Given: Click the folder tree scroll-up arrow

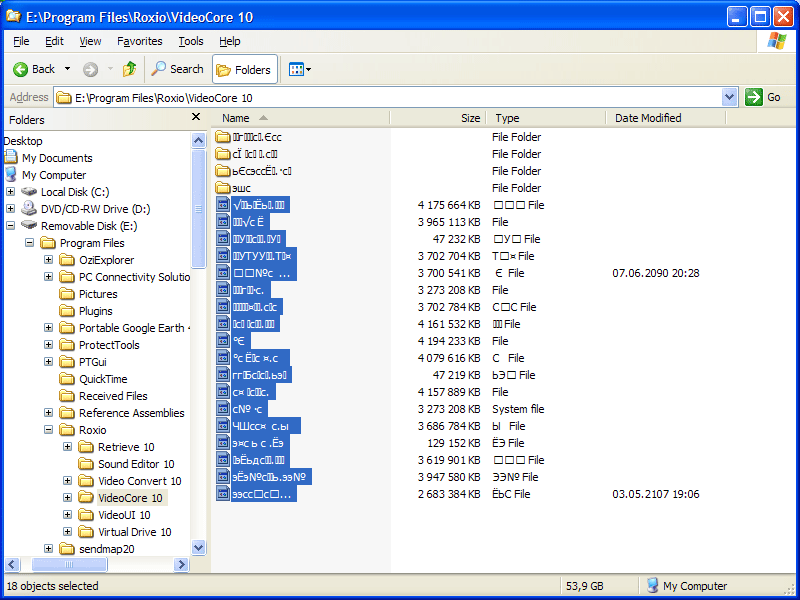Looking at the screenshot, I should (198, 140).
